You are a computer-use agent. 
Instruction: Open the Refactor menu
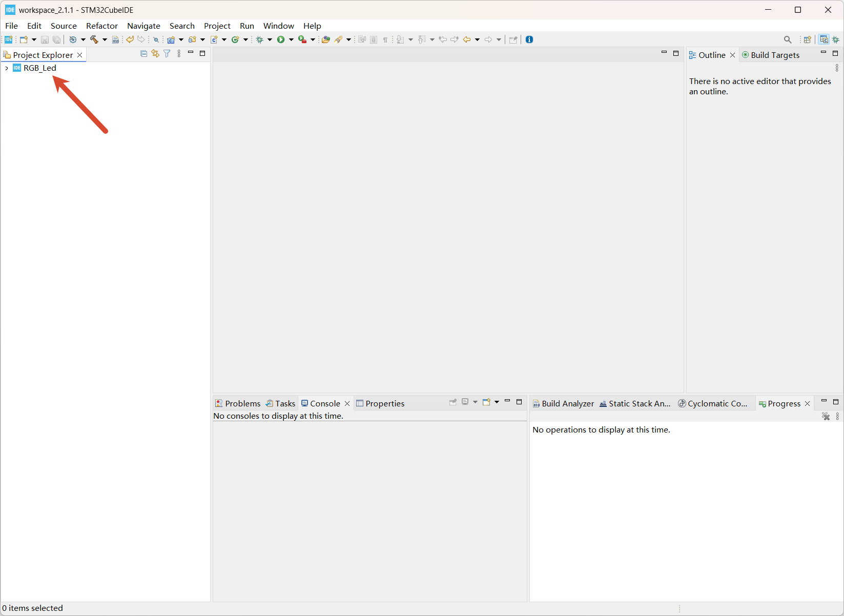102,26
